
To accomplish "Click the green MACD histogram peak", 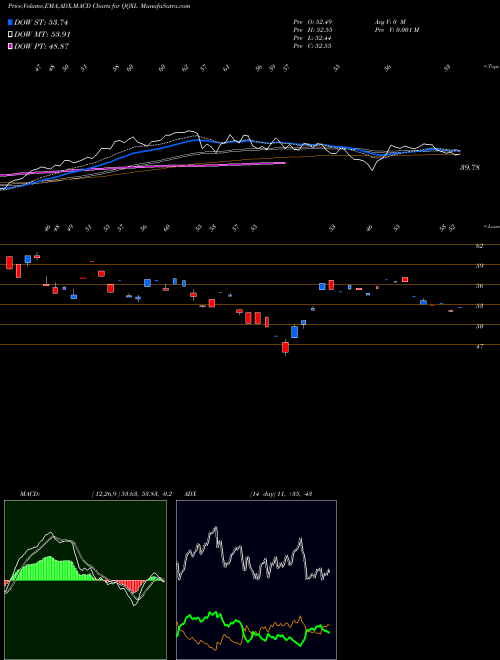I will 48,558.
